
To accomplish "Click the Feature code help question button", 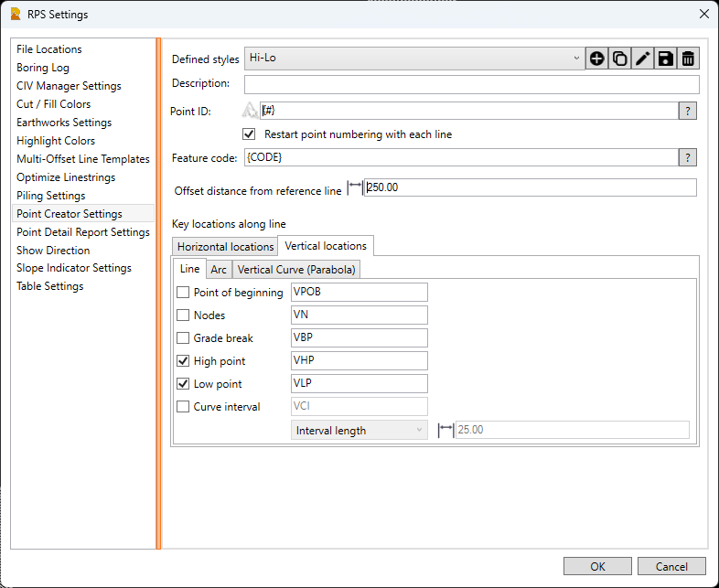I will tap(688, 158).
